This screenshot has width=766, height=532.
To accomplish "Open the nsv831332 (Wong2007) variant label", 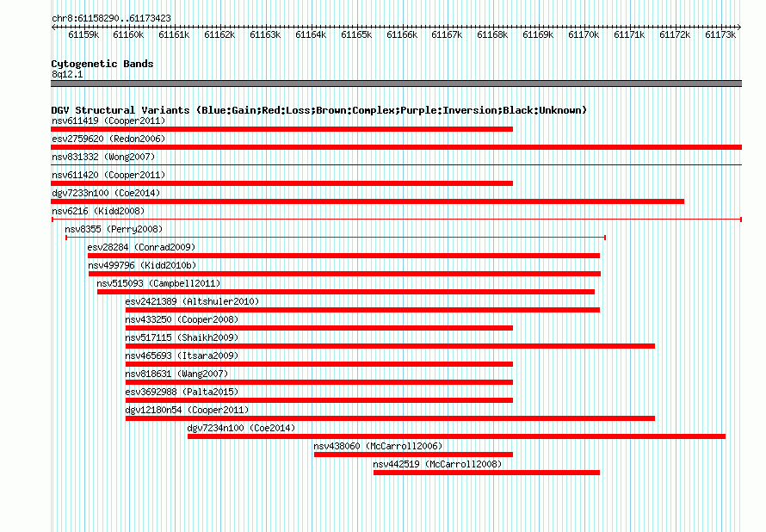I will tap(103, 157).
